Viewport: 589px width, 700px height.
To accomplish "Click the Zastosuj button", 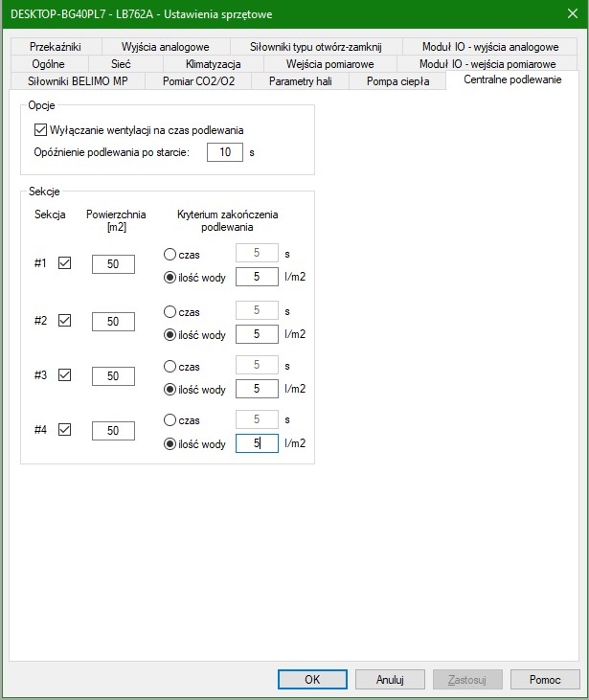I will (x=467, y=680).
